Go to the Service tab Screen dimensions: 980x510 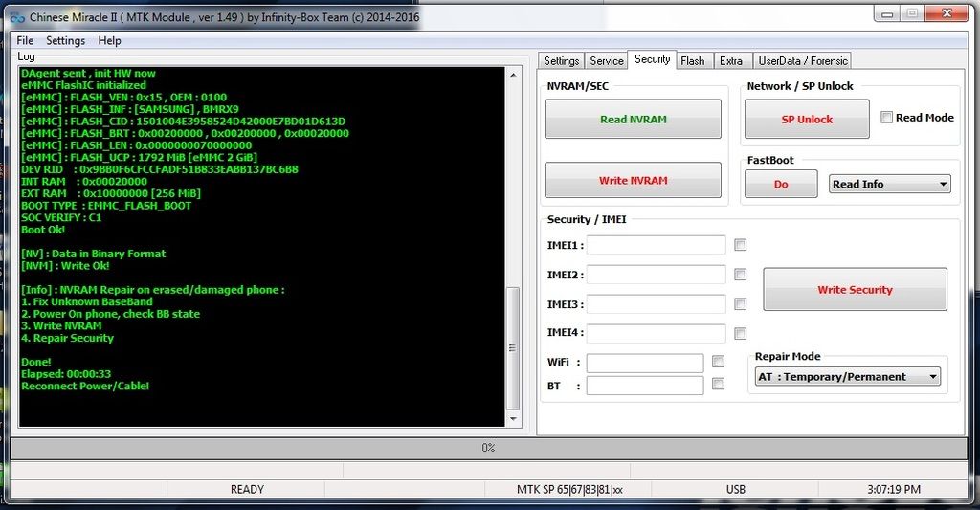tap(607, 60)
